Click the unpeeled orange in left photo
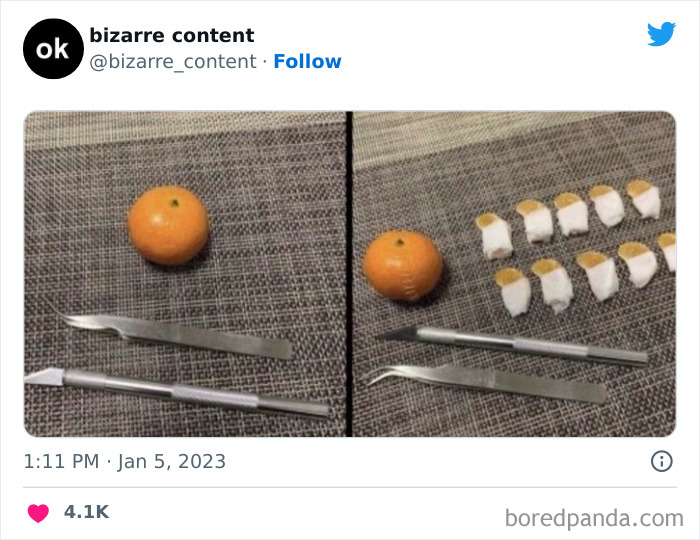This screenshot has width=700, height=540. click(x=168, y=227)
